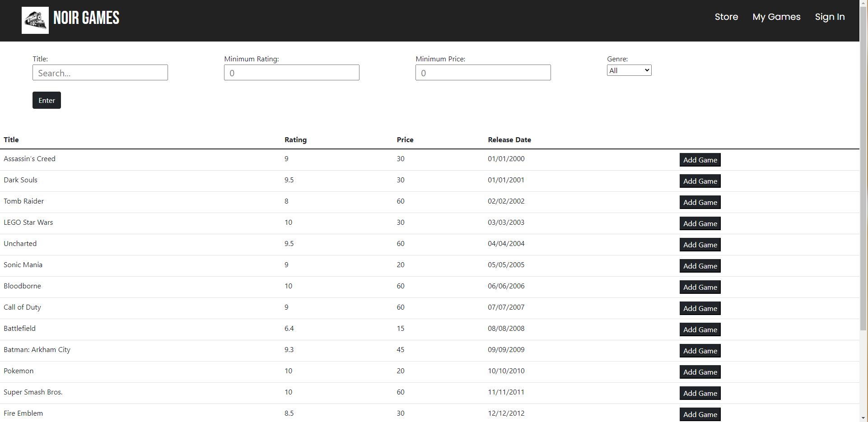Click Fire Emblem's 8.5 rating
The height and width of the screenshot is (422, 868).
click(x=289, y=413)
